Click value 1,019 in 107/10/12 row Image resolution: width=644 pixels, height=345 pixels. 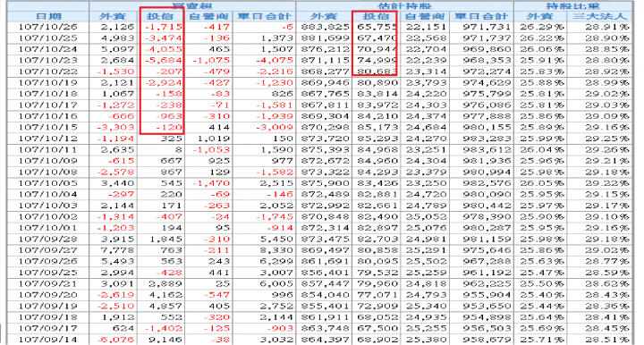click(212, 139)
